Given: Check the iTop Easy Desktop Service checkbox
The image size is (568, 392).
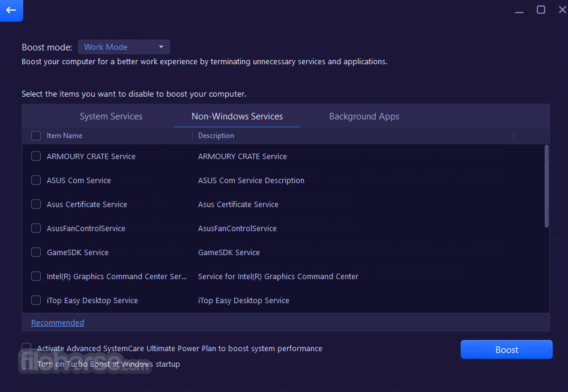Looking at the screenshot, I should (36, 300).
